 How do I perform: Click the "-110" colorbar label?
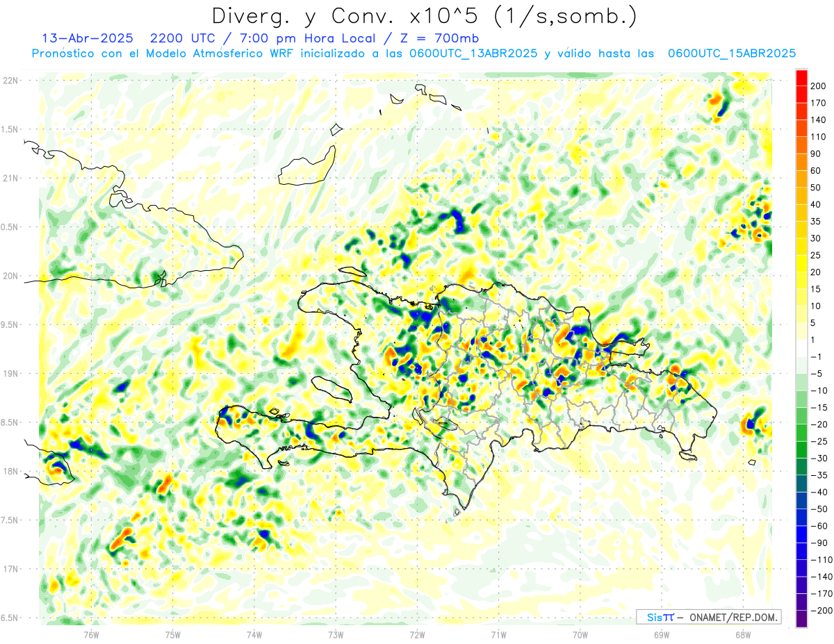pyautogui.click(x=822, y=559)
